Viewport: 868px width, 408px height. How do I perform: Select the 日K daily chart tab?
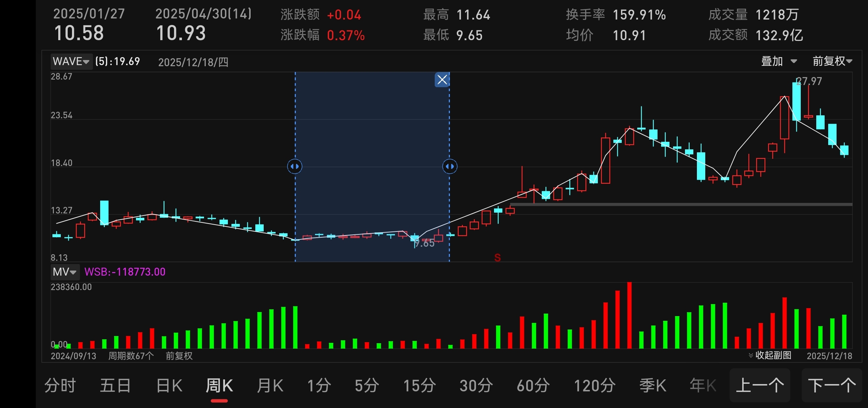[169, 386]
